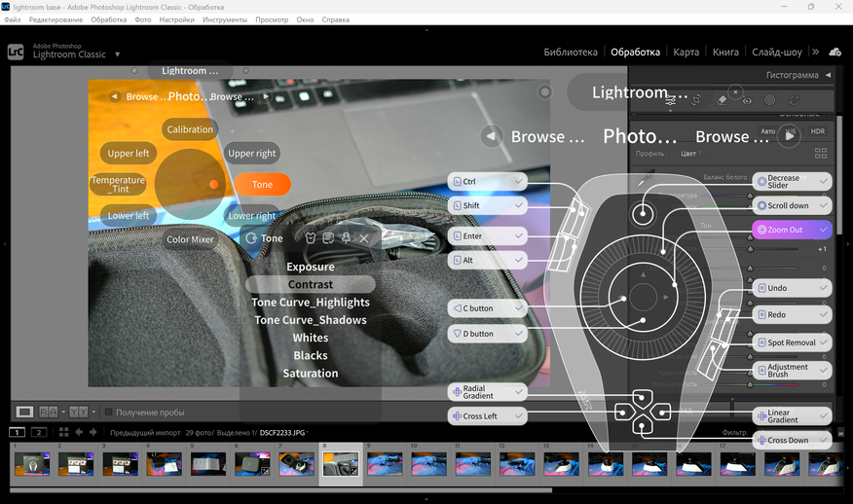Enable the Получение пробы checkbox

pos(108,413)
